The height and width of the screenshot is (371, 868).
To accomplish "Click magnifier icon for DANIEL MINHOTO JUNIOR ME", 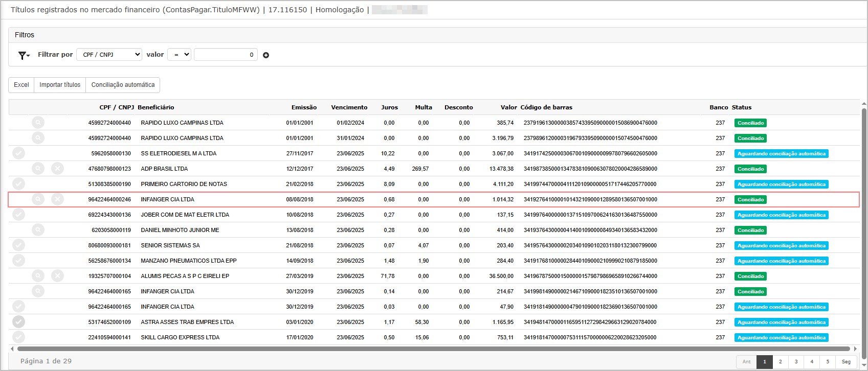I will (38, 230).
